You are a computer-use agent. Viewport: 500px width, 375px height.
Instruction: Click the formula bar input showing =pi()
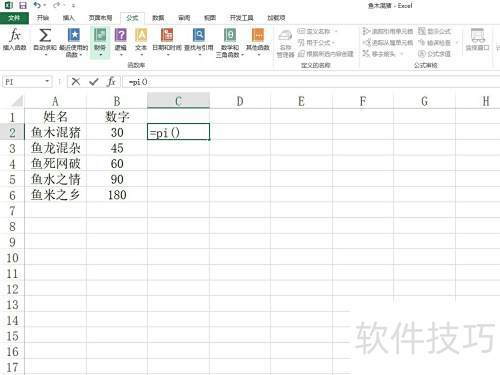pos(310,82)
